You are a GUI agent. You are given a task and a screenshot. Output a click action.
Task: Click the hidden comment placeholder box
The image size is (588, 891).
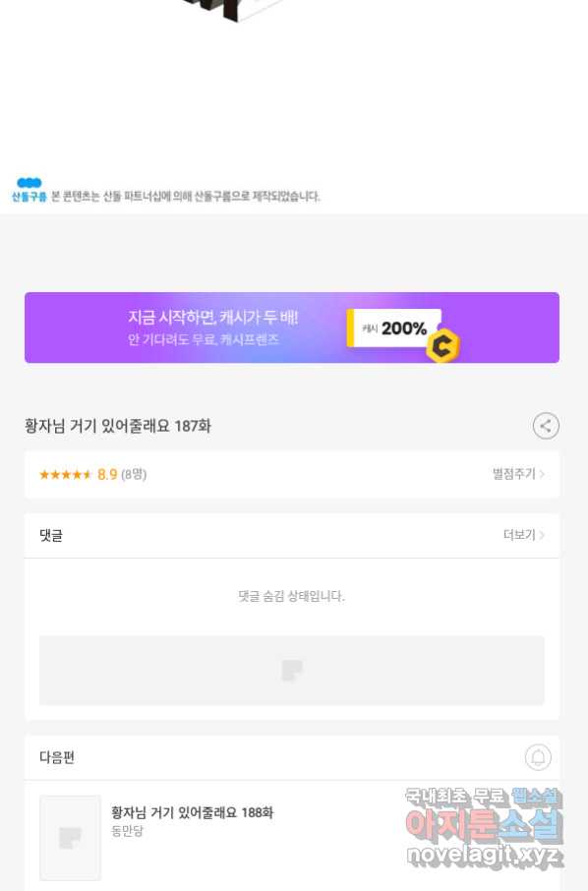click(292, 671)
